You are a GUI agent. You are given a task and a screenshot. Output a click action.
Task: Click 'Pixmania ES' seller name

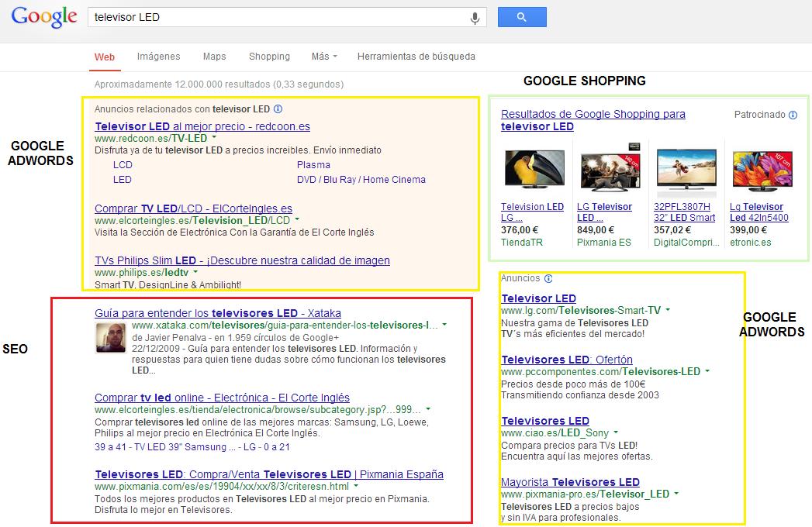click(604, 243)
